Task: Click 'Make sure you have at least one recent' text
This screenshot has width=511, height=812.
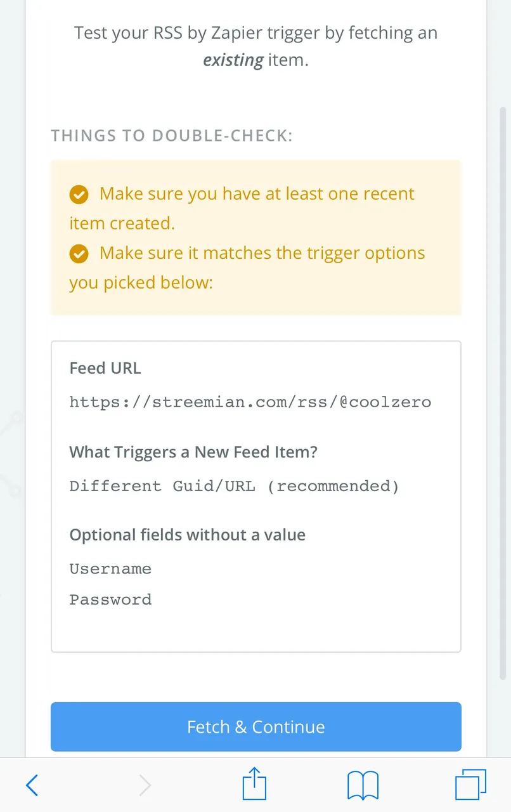Action: [257, 194]
